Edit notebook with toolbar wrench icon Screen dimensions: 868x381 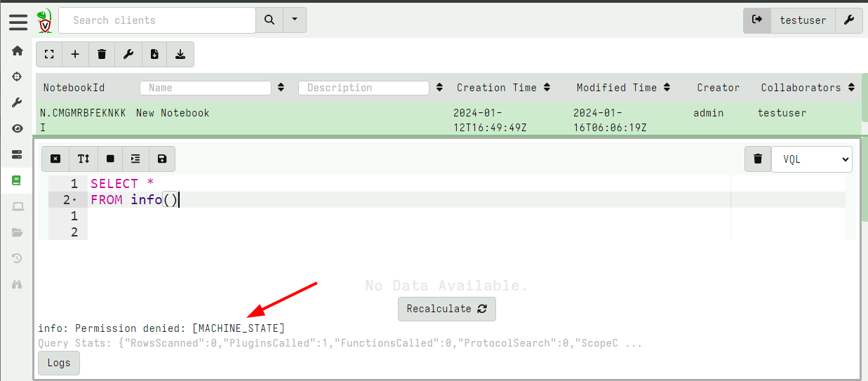128,54
